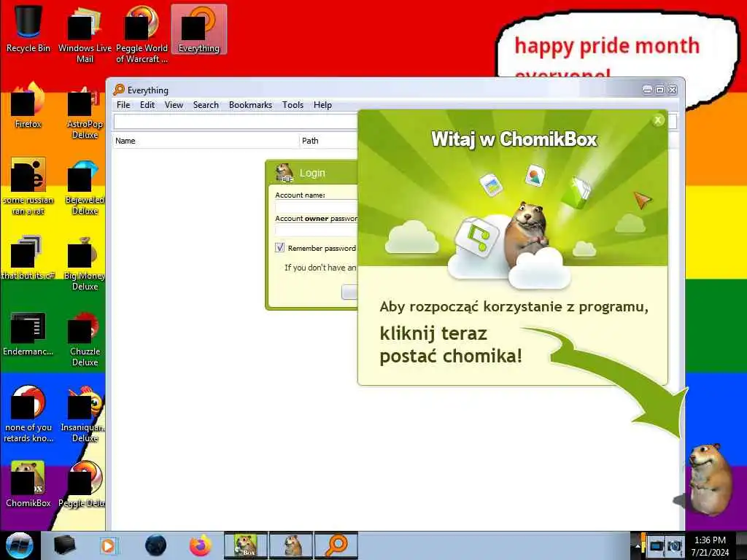Open 'some russian ran a rat' icon
The height and width of the screenshot is (560, 747).
click(28, 186)
